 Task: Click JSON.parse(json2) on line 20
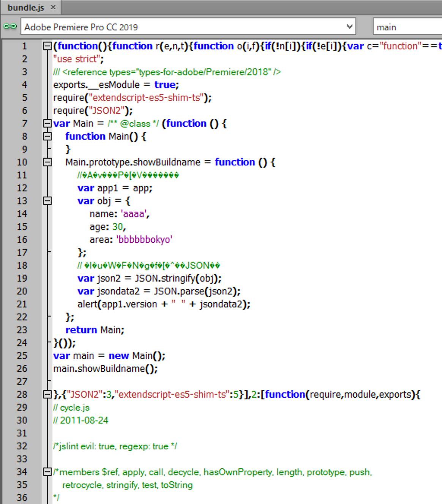[196, 291]
